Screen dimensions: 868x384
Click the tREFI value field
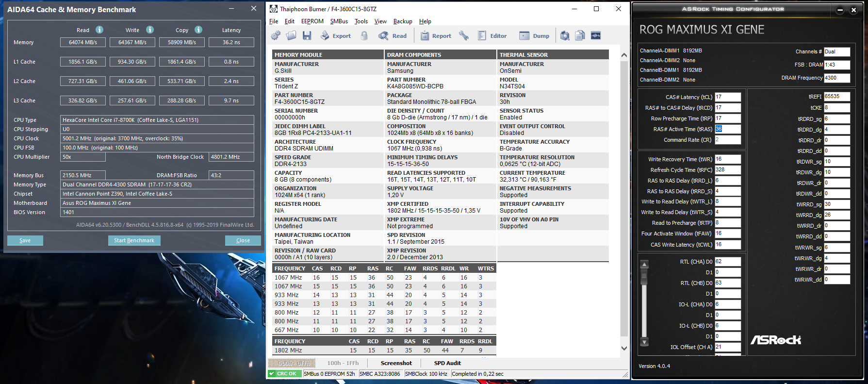[x=837, y=97]
